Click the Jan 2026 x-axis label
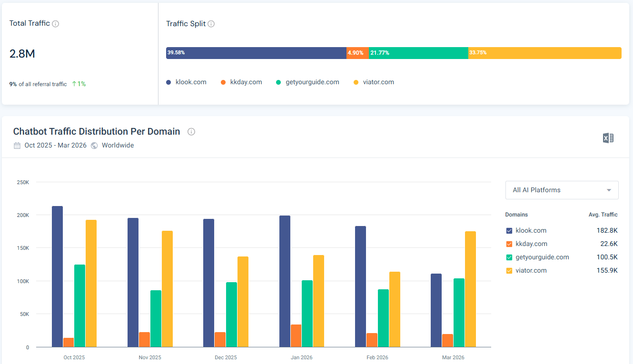633x364 pixels. click(301, 357)
